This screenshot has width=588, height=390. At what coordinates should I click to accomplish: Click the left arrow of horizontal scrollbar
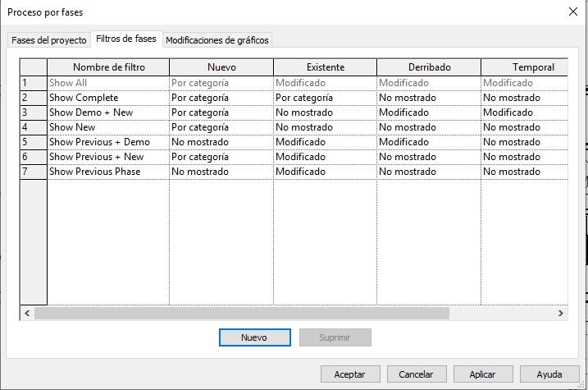click(26, 314)
